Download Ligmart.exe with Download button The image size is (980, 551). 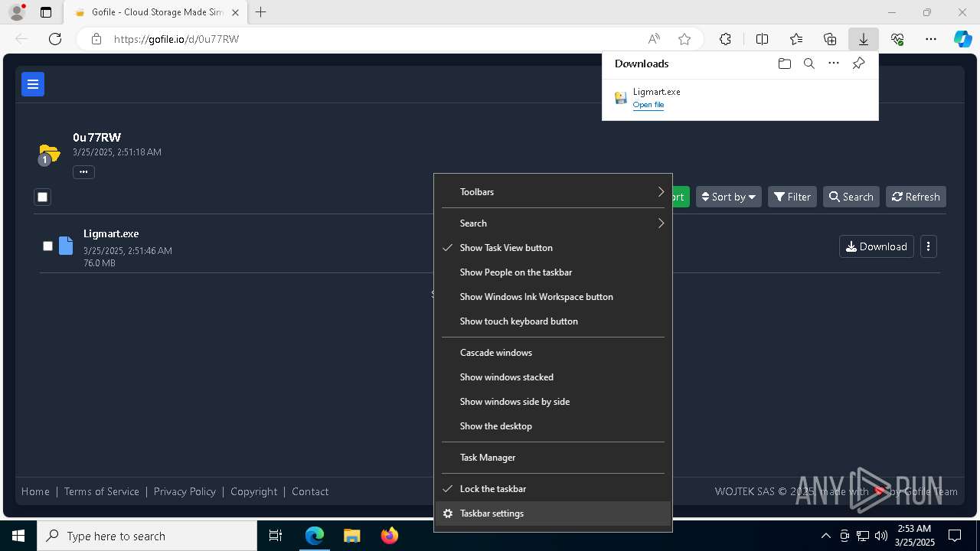pyautogui.click(x=877, y=246)
